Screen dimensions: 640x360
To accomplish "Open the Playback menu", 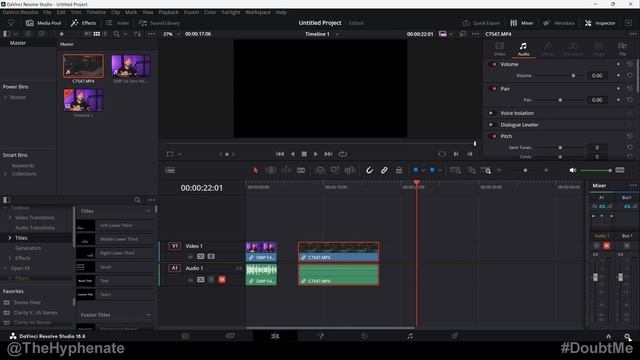I will click(168, 12).
